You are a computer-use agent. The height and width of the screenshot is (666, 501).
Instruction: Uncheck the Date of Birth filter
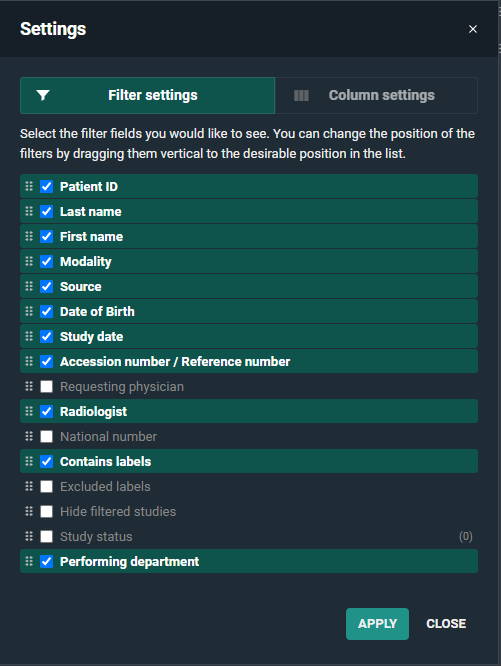click(47, 311)
